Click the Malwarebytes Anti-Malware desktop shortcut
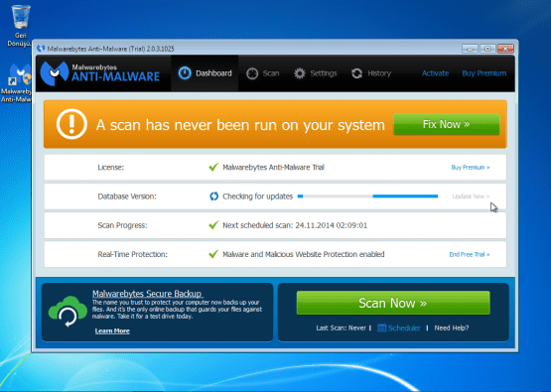 pos(18,83)
